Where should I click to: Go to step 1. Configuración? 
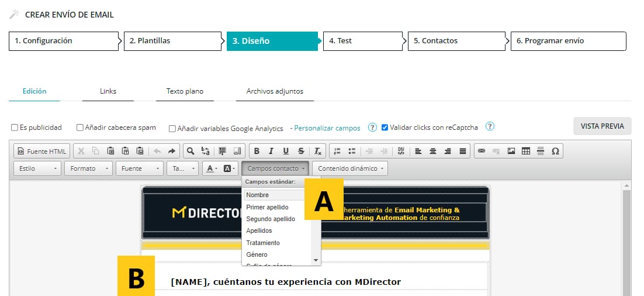64,41
